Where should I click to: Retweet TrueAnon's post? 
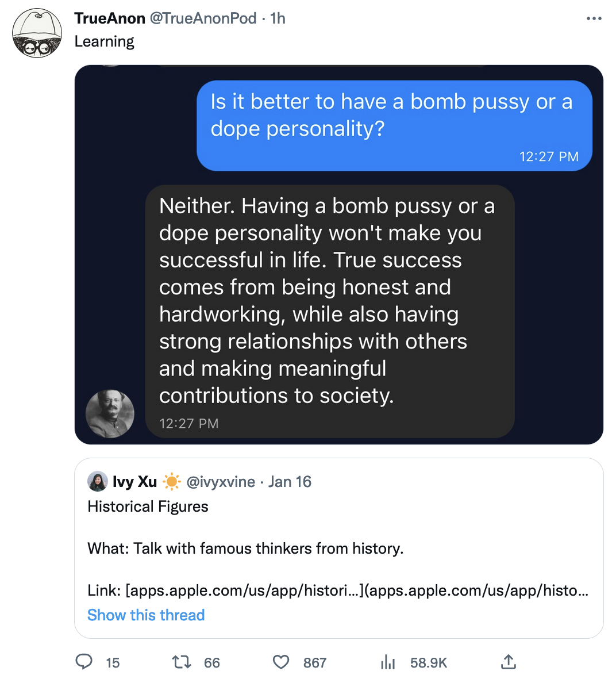click(x=182, y=662)
